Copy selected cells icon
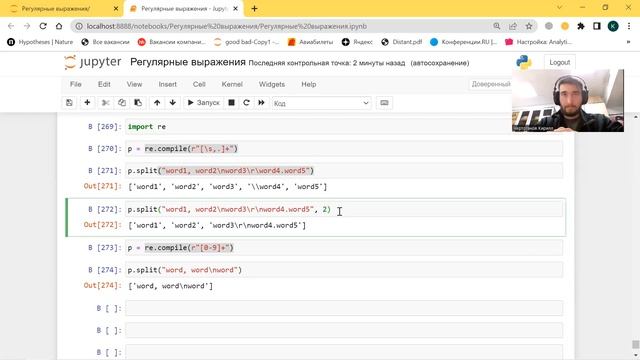 122,103
